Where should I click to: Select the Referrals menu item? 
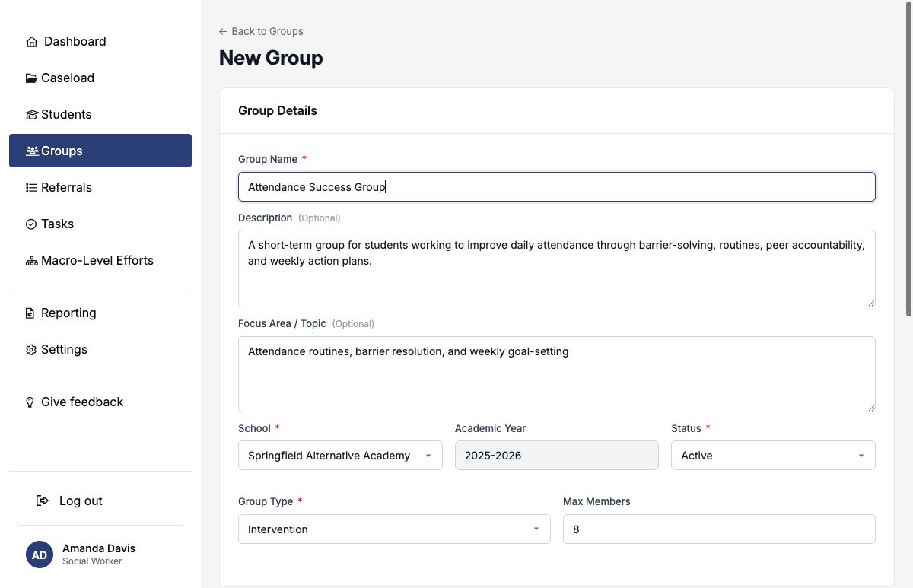[100, 187]
